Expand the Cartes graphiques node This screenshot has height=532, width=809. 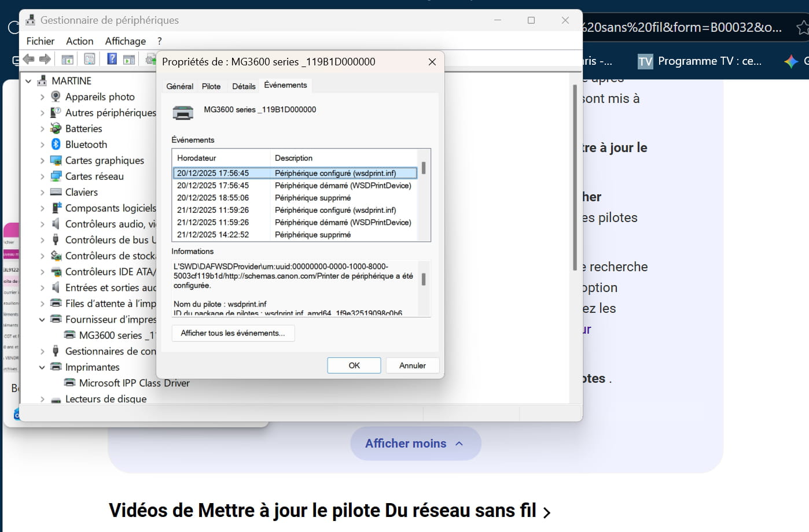(x=42, y=161)
